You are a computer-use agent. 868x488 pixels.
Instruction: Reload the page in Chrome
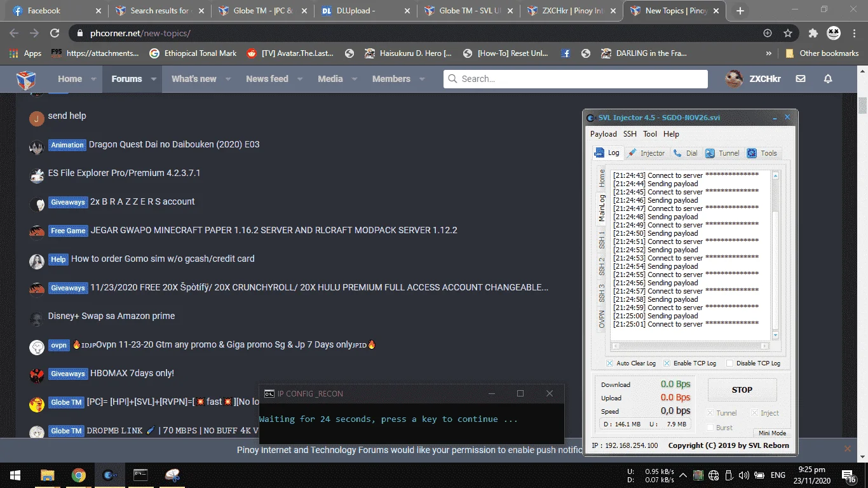(55, 33)
